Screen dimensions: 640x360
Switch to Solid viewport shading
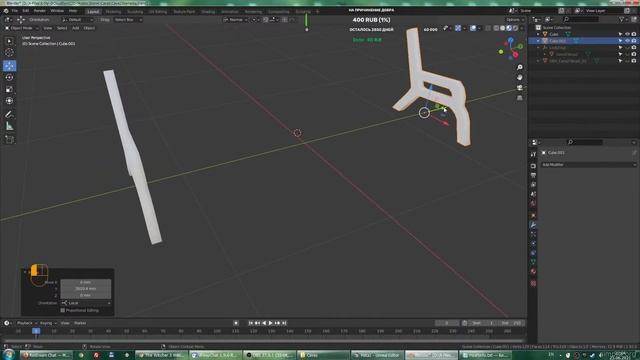pos(502,28)
